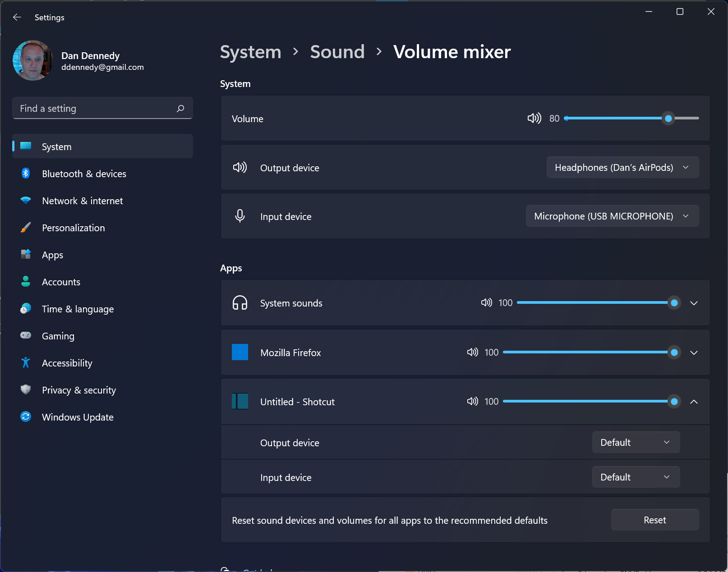Expand the Mozilla Firefox row chevron

coord(694,352)
